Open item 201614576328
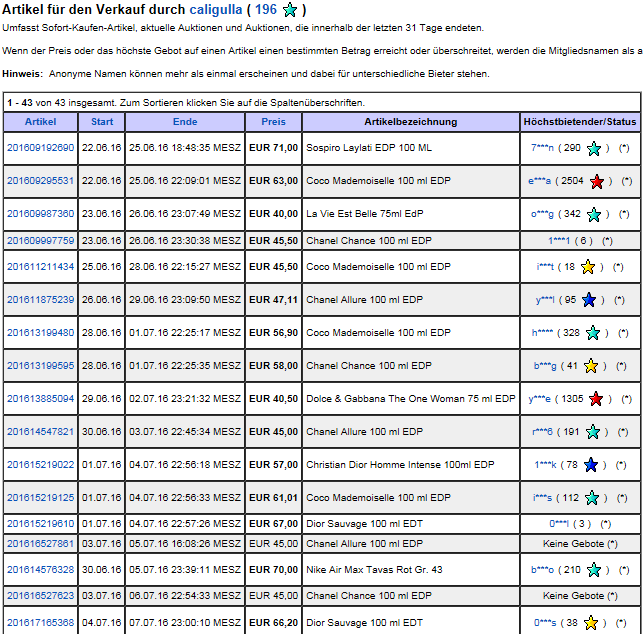Screen dimensions: 643x634 coord(40,570)
